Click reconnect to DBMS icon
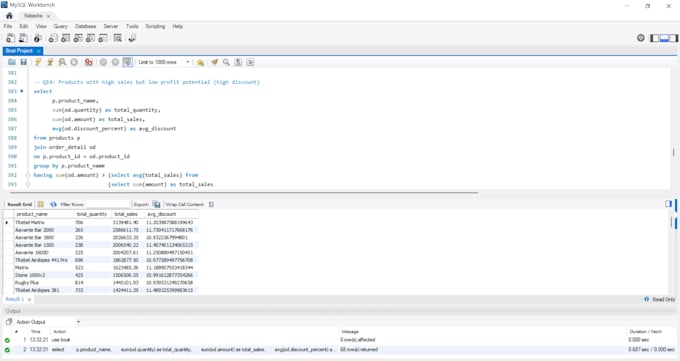 click(132, 38)
